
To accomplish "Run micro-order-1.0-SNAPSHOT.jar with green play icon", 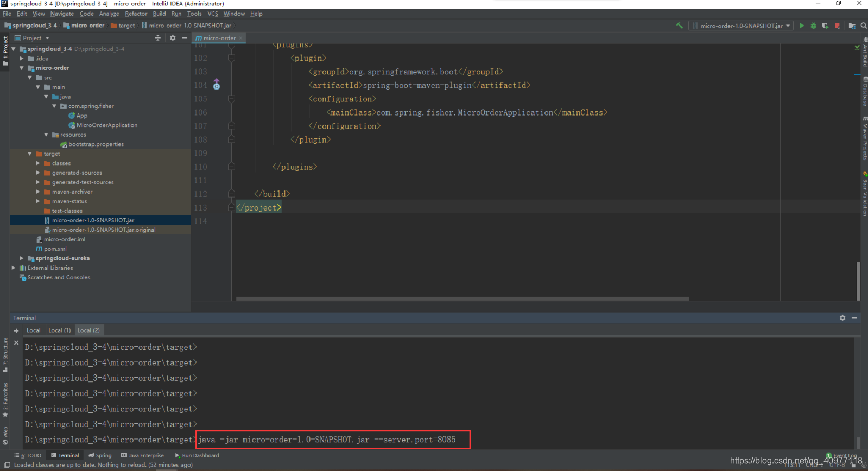I will (x=802, y=26).
